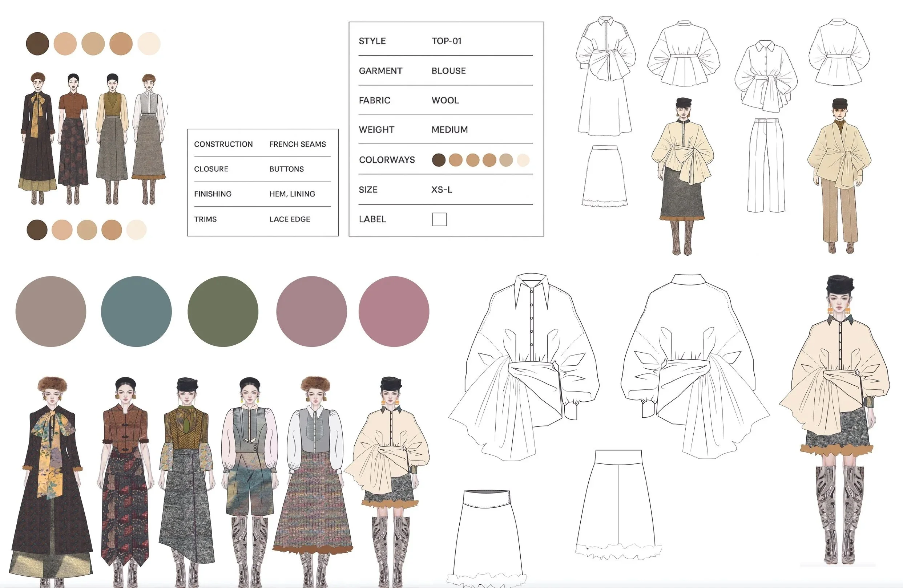Select the LACE EDGE trims value
The height and width of the screenshot is (588, 903).
pyautogui.click(x=290, y=219)
